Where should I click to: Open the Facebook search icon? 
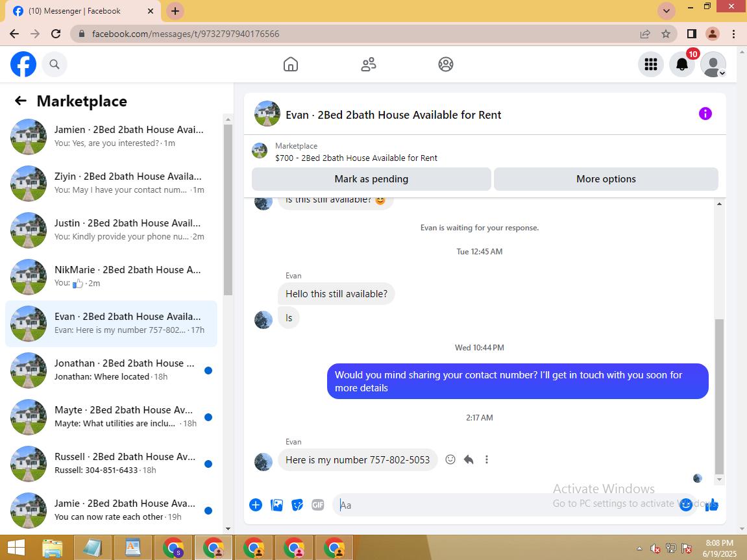pos(55,64)
